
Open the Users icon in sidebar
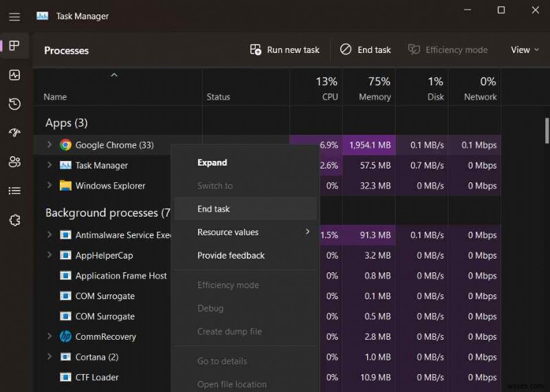pos(14,162)
